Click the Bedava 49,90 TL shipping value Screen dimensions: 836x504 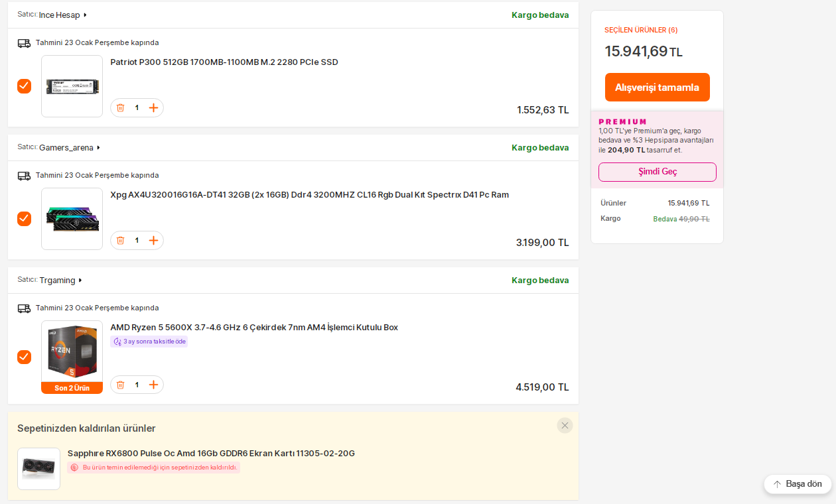(x=681, y=219)
